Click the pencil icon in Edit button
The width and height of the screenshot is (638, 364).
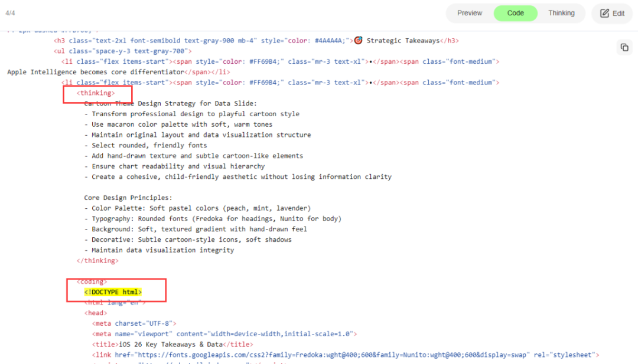(x=604, y=14)
